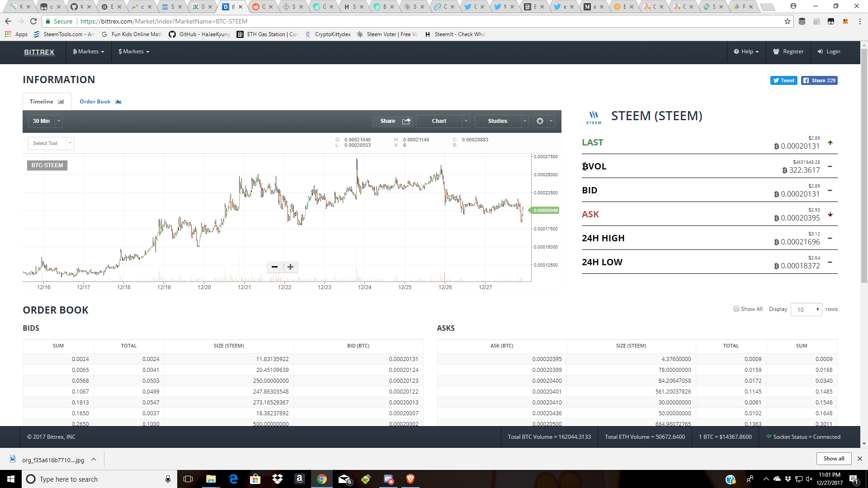Click the ASK (BTC) column header
The image size is (868, 488).
502,346
